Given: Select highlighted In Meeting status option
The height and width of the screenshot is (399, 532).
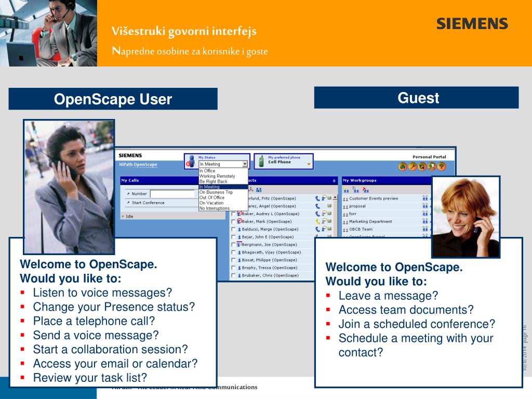Looking at the screenshot, I should coord(223,187).
